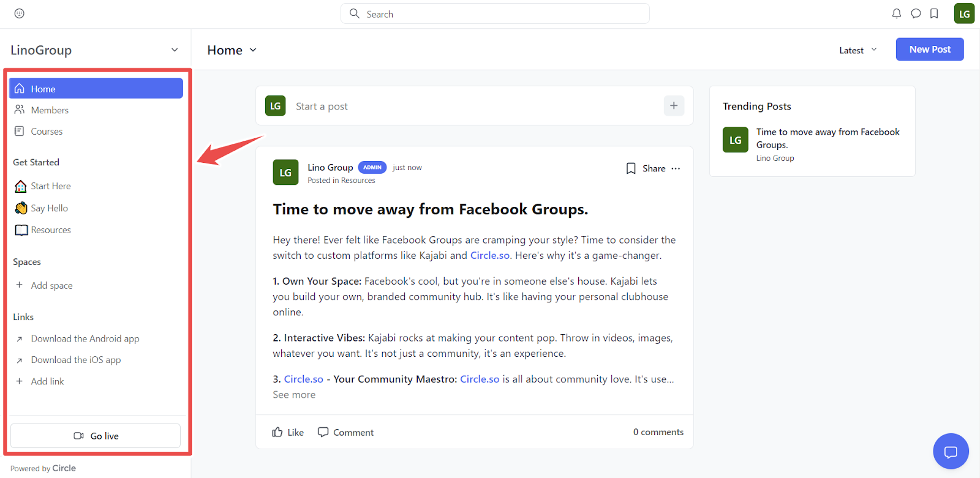Click the Spaces section heading

pos(27,262)
